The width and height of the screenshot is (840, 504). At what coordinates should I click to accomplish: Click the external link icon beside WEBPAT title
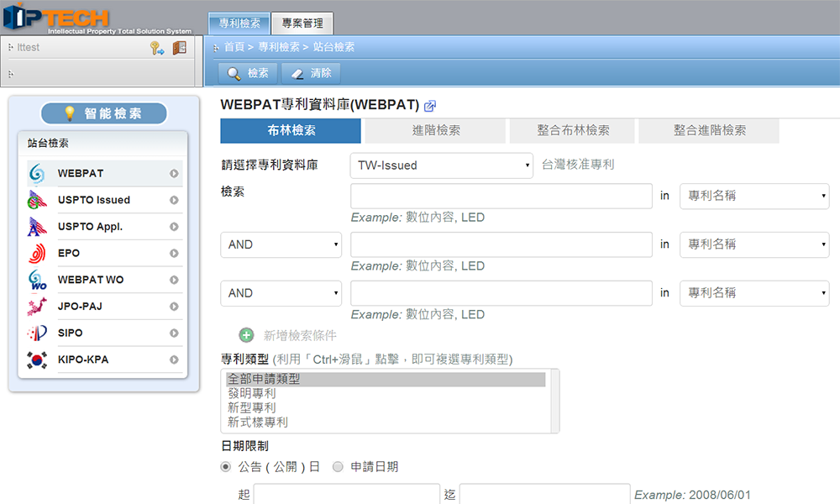tap(429, 106)
